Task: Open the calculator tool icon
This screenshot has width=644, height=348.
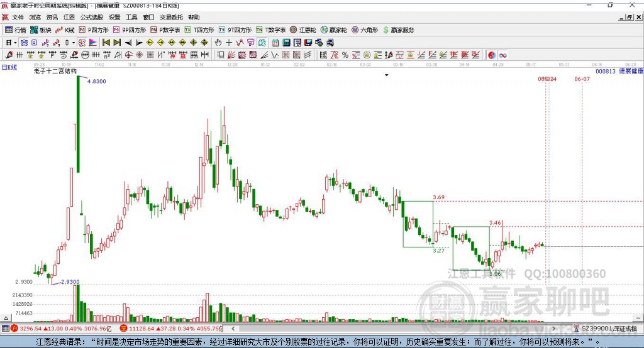Action: 286,43
